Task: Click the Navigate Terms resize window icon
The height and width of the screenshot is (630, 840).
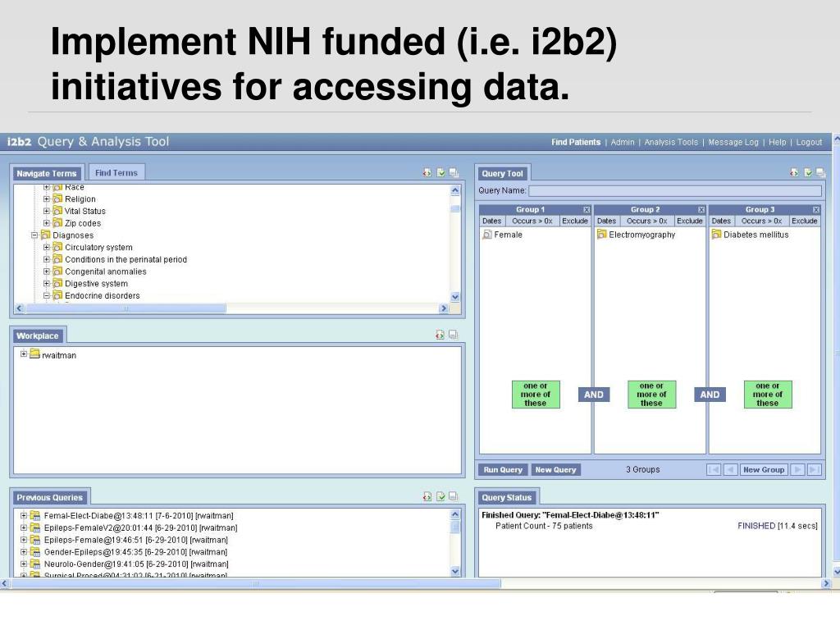Action: coord(454,172)
